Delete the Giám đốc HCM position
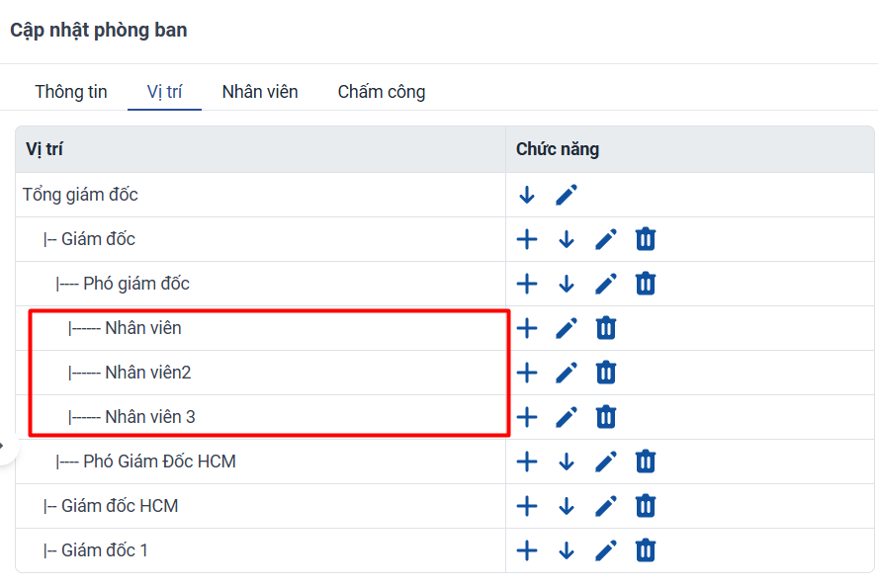878x588 pixels. 645,506
